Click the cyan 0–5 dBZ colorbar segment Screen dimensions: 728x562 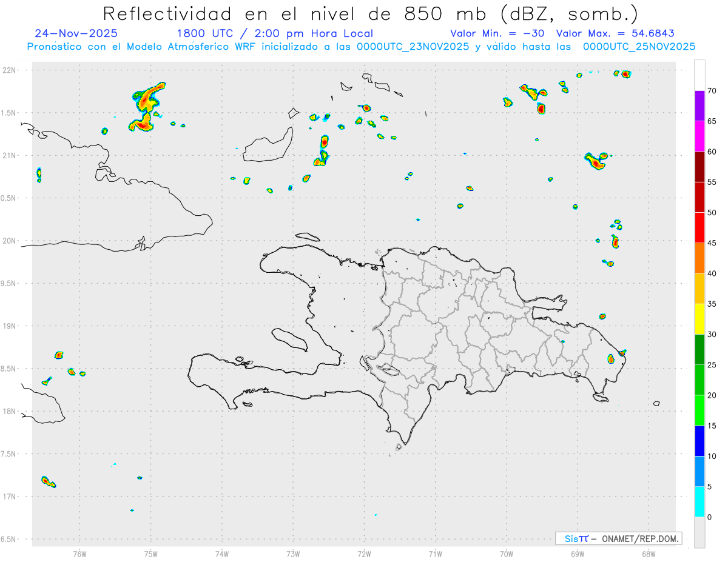699,502
